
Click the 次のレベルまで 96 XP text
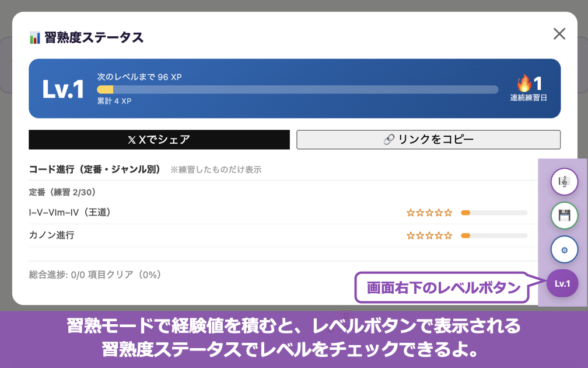click(x=139, y=77)
